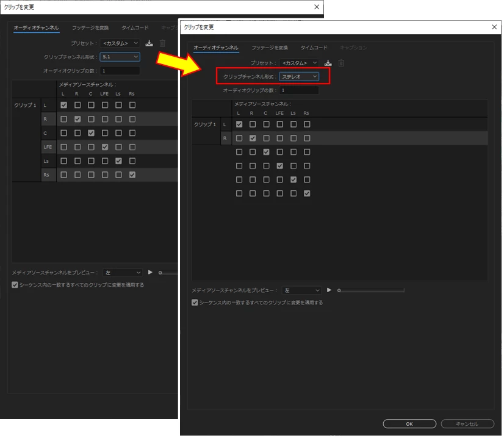Click LFE column header in front dialog

tap(279, 113)
